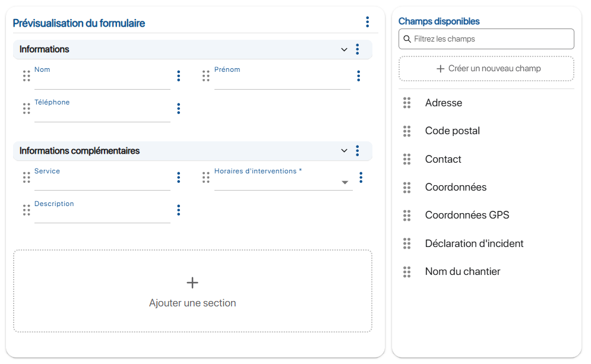Click the Champs disponibles heading
591x364 pixels.
click(439, 21)
